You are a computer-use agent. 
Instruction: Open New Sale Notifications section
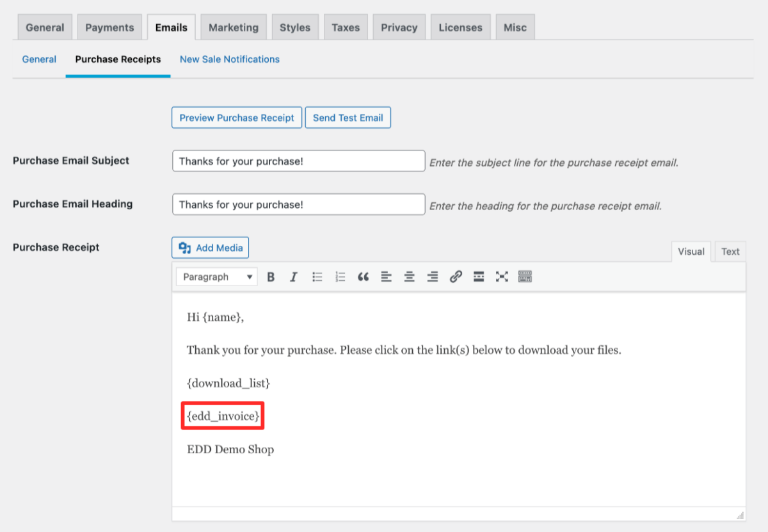click(229, 59)
